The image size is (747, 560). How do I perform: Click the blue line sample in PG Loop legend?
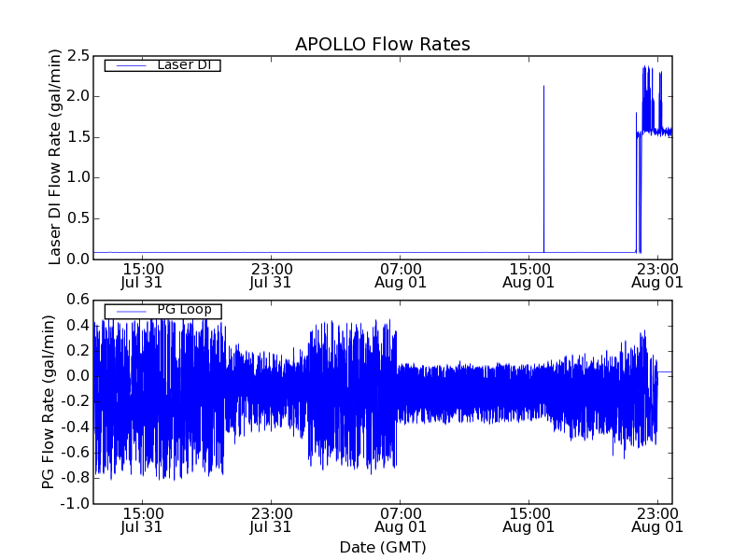point(131,311)
